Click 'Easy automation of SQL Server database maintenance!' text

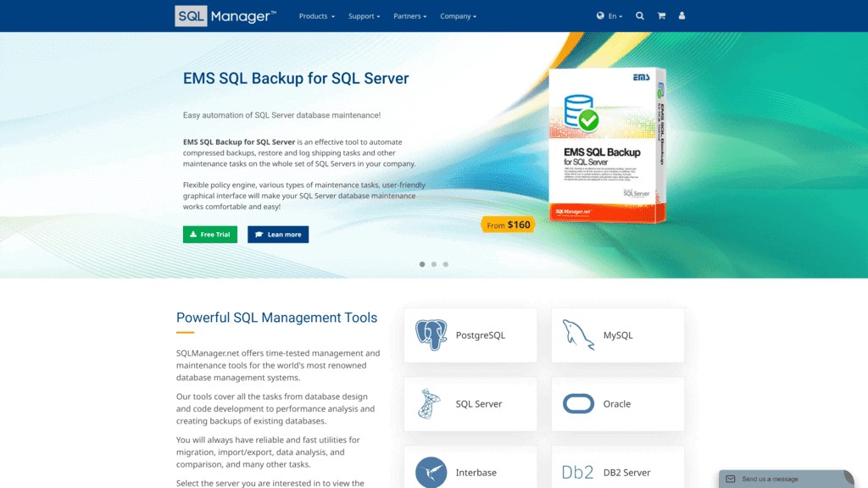(281, 115)
